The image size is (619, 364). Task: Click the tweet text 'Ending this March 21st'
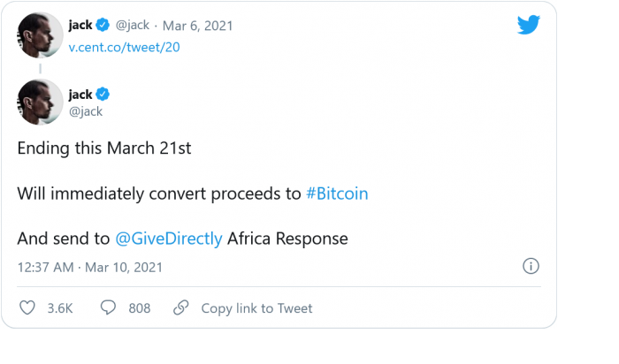tap(104, 148)
